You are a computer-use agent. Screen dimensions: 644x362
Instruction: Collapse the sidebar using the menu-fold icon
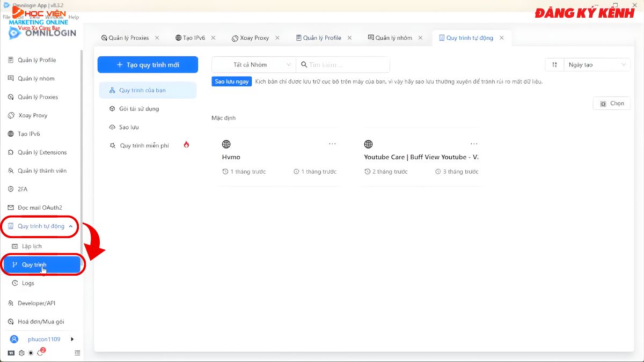point(77,353)
